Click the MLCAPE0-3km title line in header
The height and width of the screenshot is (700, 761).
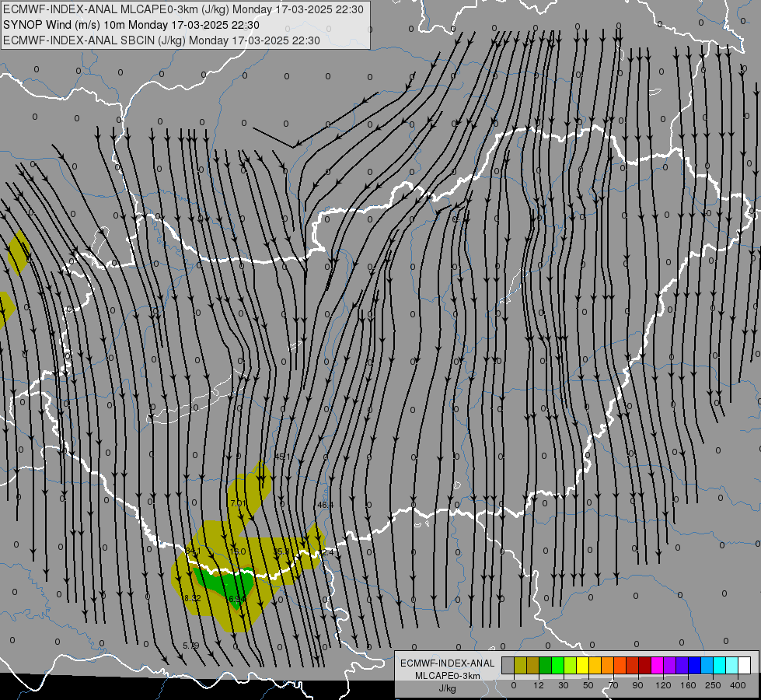pyautogui.click(x=183, y=9)
